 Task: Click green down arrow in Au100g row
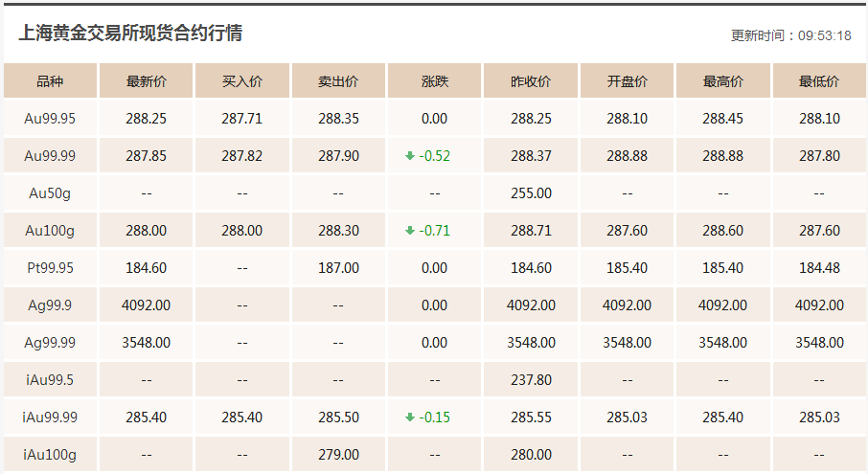pyautogui.click(x=410, y=231)
